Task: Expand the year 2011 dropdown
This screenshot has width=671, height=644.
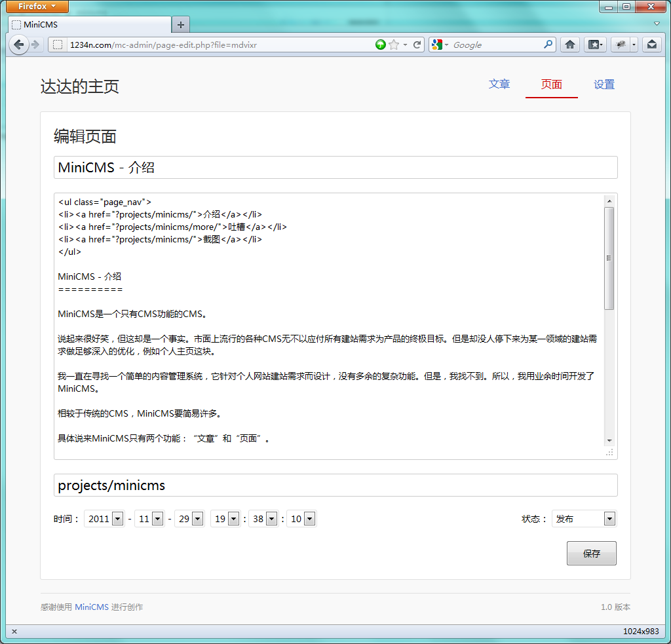Action: point(117,519)
